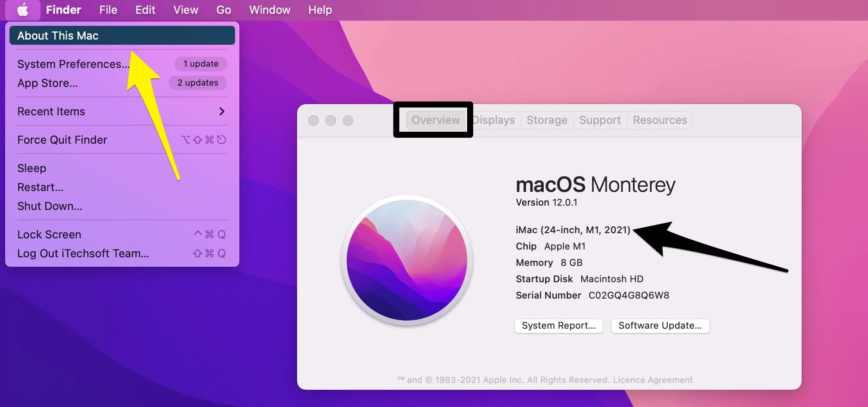The height and width of the screenshot is (407, 868).
Task: Open the Apple menu icon
Action: [22, 9]
